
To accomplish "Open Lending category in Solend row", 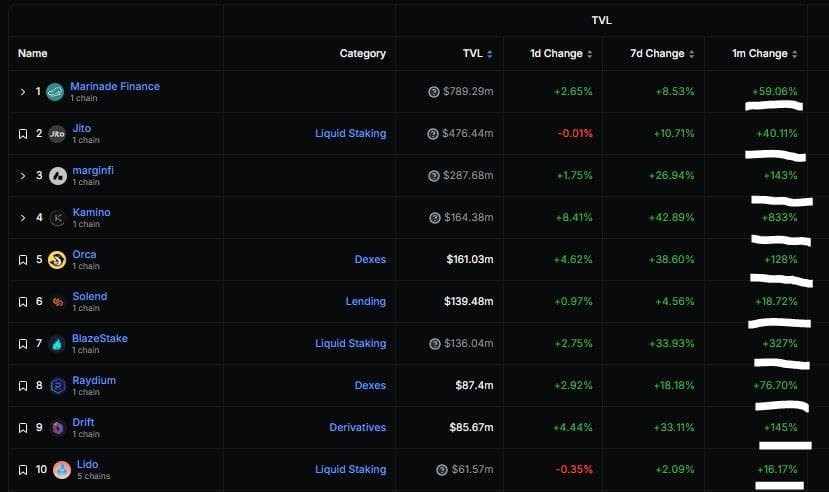I will click(x=365, y=302).
